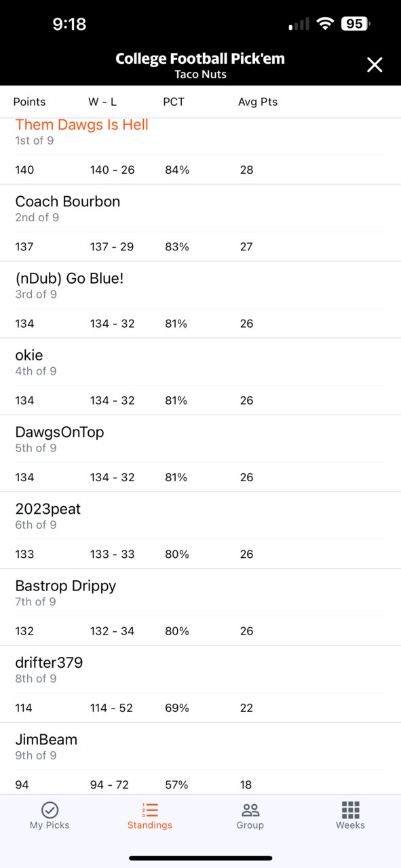This screenshot has width=401, height=868.
Task: Tap the cellular signal bars icon
Action: (299, 25)
